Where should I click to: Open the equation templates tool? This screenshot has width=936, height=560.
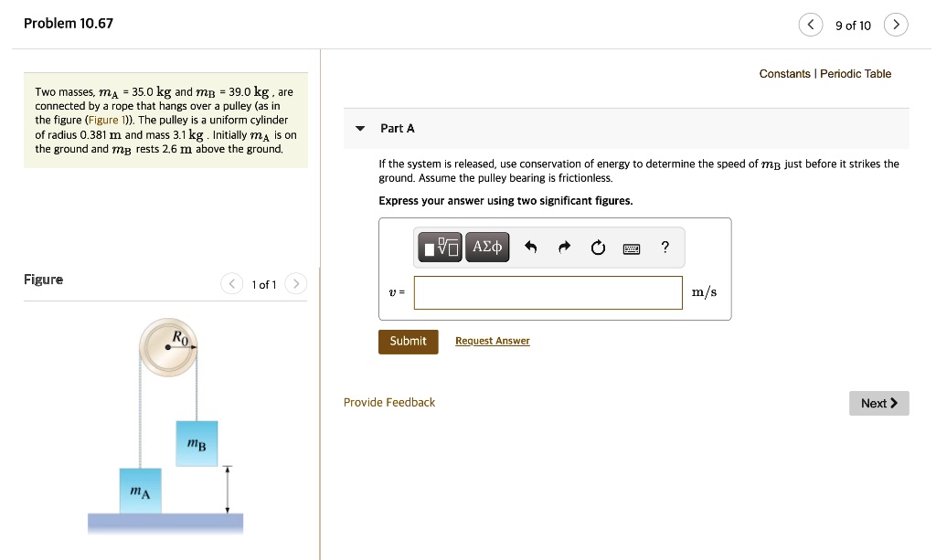pos(441,247)
